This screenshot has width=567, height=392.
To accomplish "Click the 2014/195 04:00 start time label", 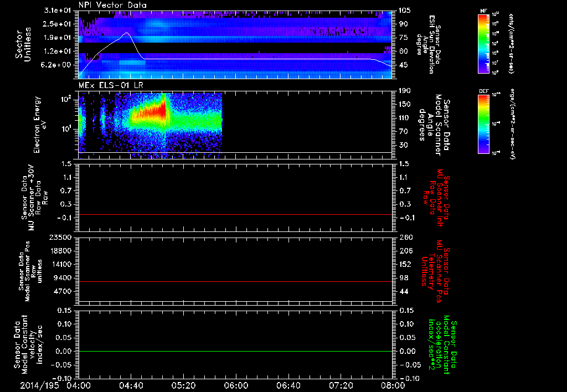I will [x=55, y=386].
